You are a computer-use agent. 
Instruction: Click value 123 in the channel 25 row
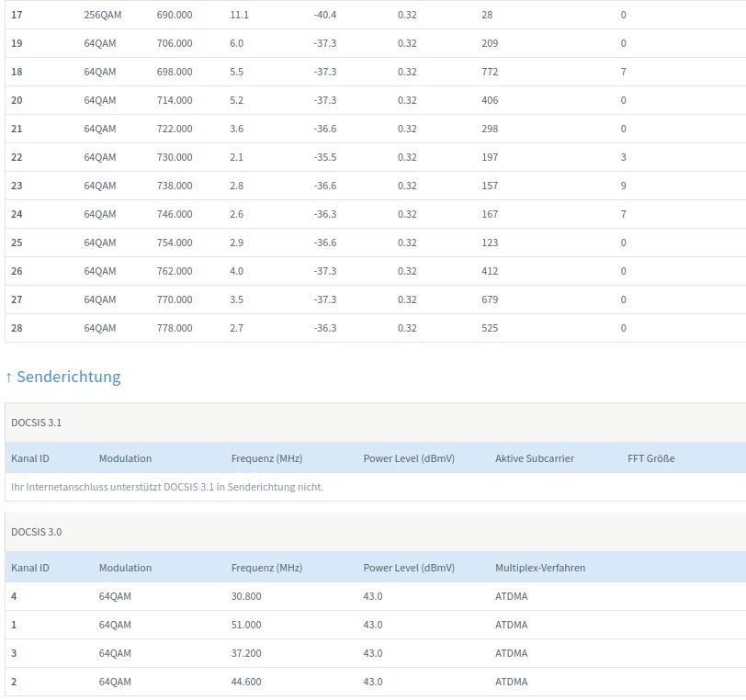point(490,243)
